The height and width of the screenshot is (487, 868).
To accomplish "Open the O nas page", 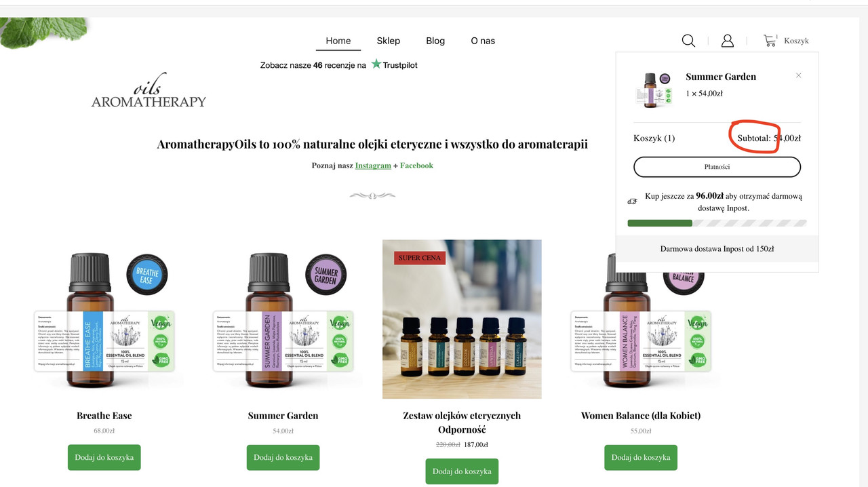I will coord(483,41).
